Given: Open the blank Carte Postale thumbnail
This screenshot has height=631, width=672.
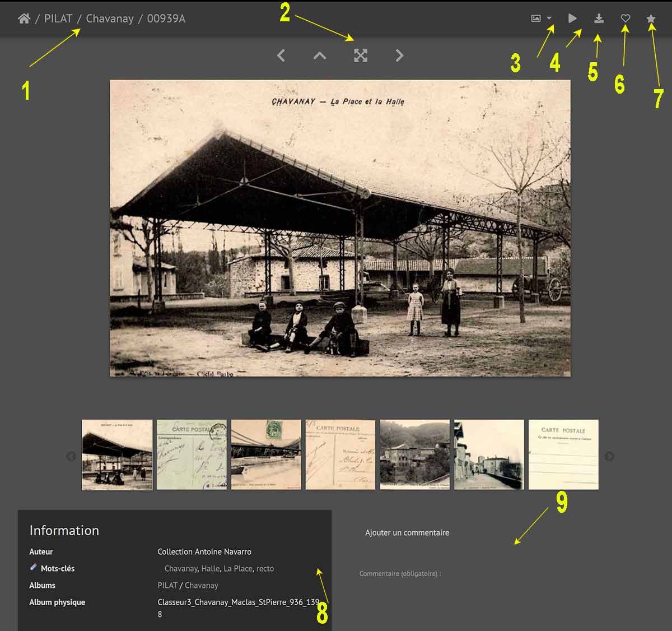Looking at the screenshot, I should click(563, 454).
